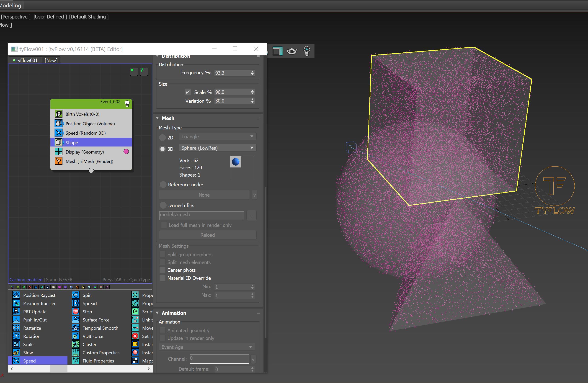The height and width of the screenshot is (383, 588).
Task: Click the teapot render icon in toolbar
Action: coord(292,51)
